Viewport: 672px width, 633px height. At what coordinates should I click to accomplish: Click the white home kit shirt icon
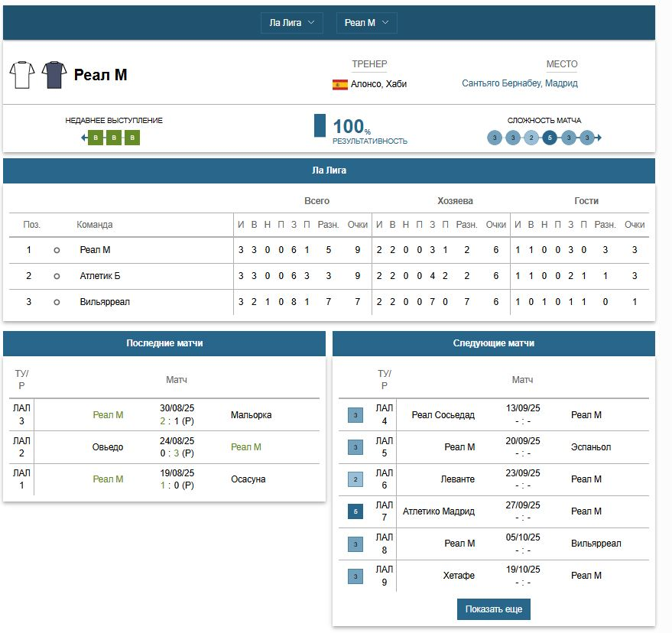click(x=22, y=76)
